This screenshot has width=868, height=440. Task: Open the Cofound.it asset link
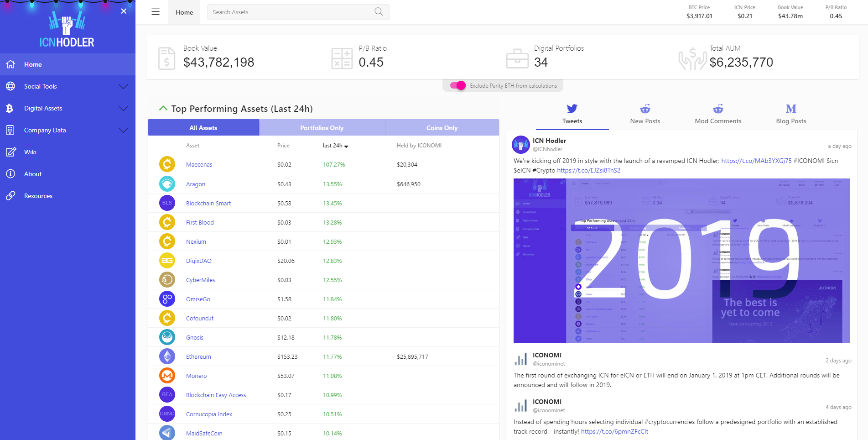[x=200, y=318]
